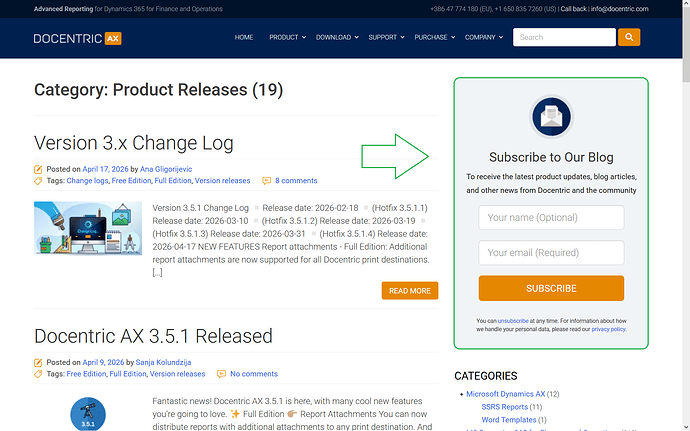Click the orange search magnifier button
This screenshot has height=431, width=690.
(629, 37)
